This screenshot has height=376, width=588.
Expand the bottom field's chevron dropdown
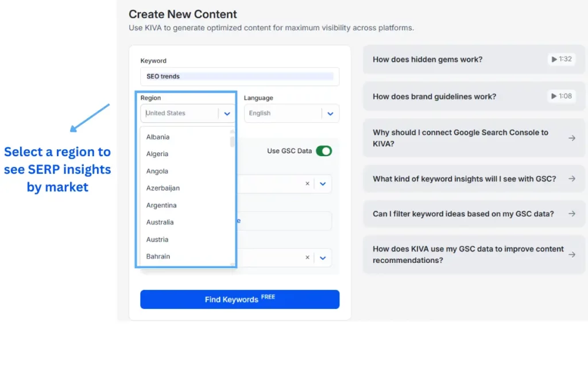(x=323, y=258)
